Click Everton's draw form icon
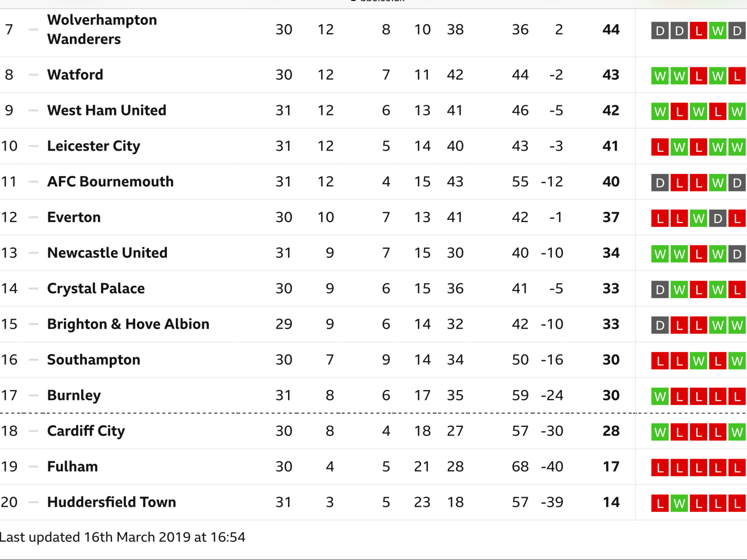 [718, 218]
